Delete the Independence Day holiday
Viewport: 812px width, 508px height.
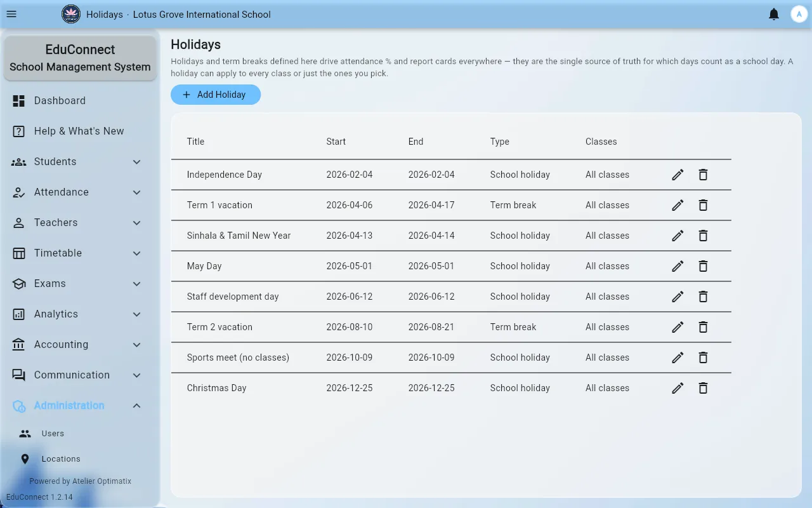[x=703, y=175]
